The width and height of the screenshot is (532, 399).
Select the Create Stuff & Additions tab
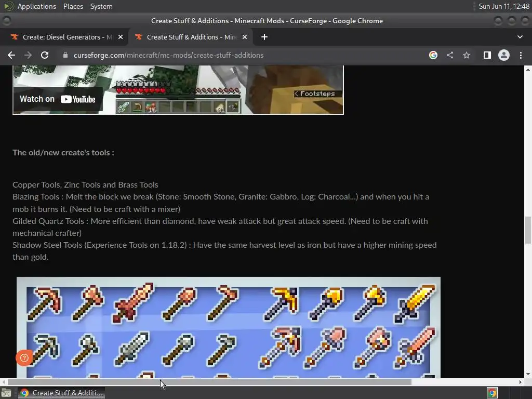(191, 37)
